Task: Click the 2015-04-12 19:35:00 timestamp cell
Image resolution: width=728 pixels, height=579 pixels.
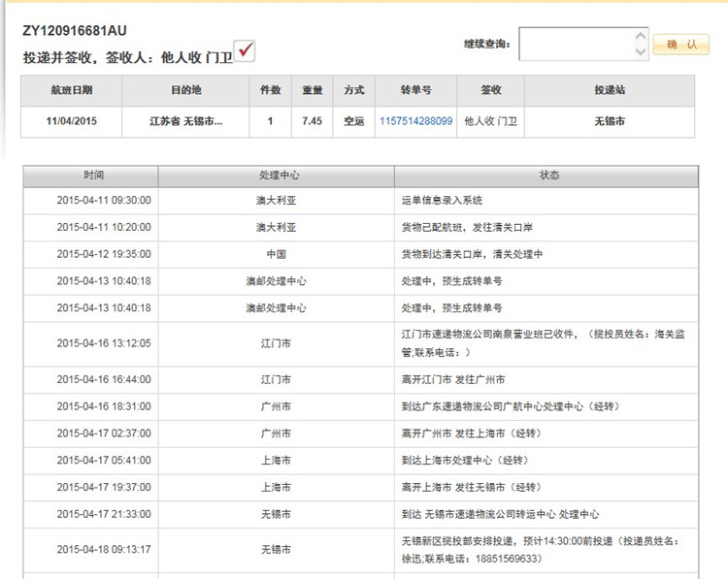Action: point(104,254)
